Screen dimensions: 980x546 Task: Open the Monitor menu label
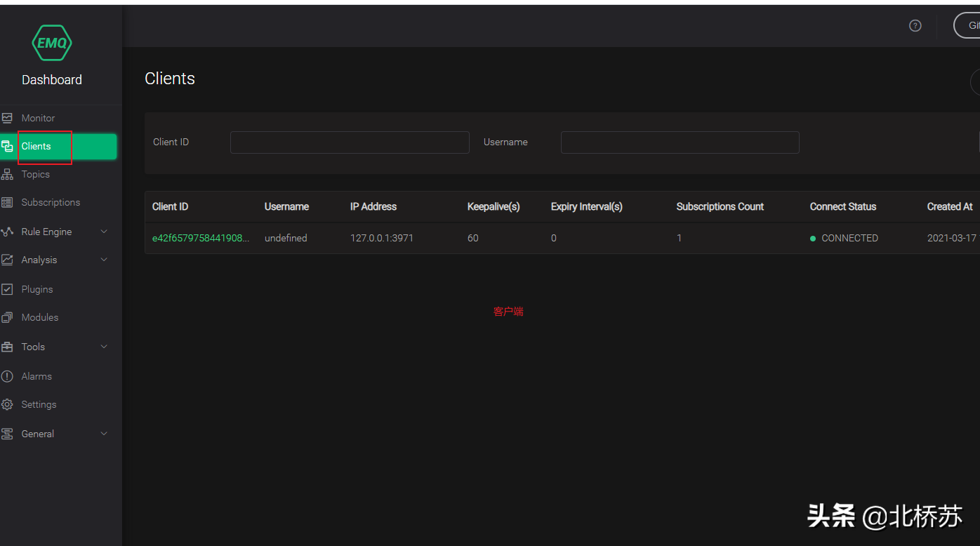click(38, 118)
